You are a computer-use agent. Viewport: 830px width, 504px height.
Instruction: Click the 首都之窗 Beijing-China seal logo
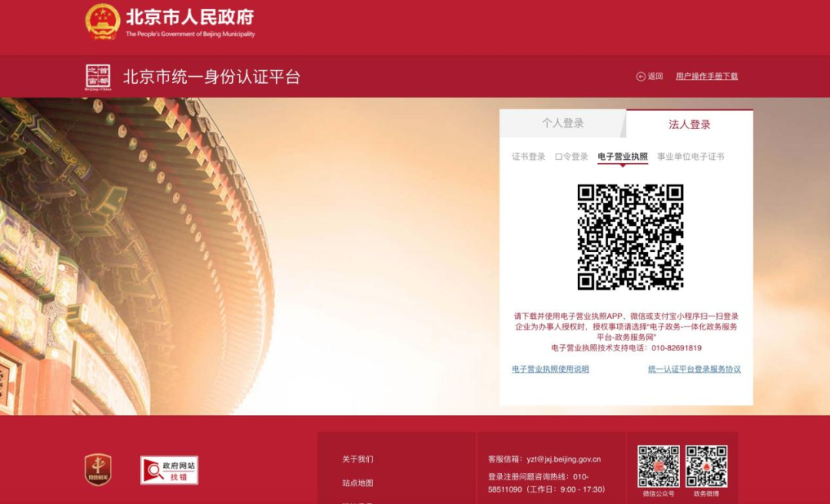pos(98,78)
